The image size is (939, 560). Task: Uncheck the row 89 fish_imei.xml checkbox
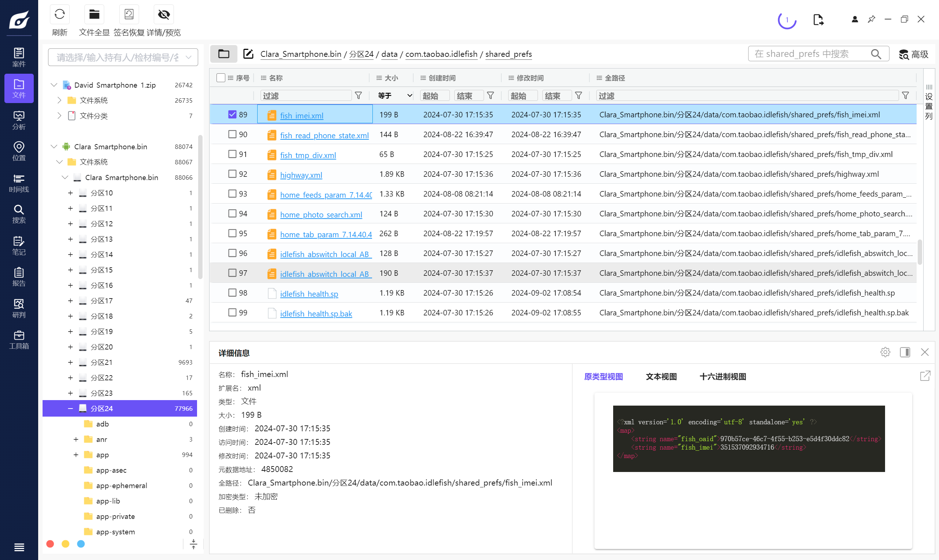(x=232, y=114)
